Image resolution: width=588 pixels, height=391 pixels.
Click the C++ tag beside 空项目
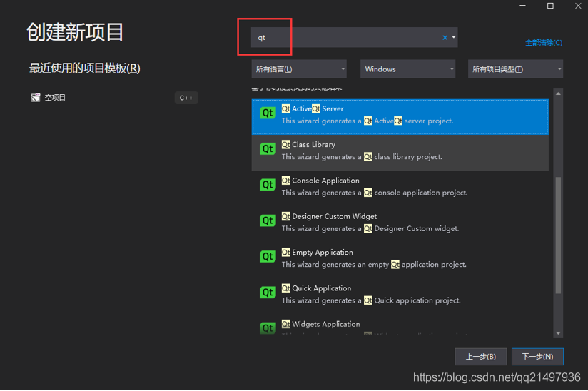click(186, 98)
